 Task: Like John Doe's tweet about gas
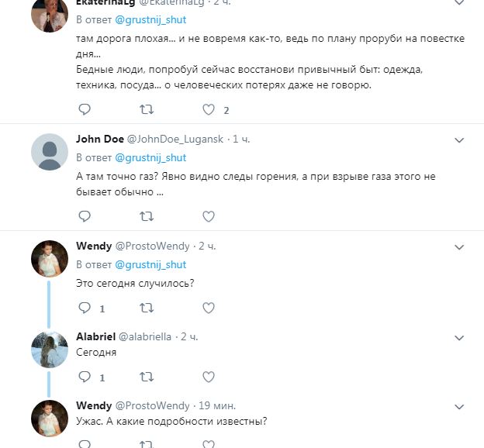(x=208, y=216)
